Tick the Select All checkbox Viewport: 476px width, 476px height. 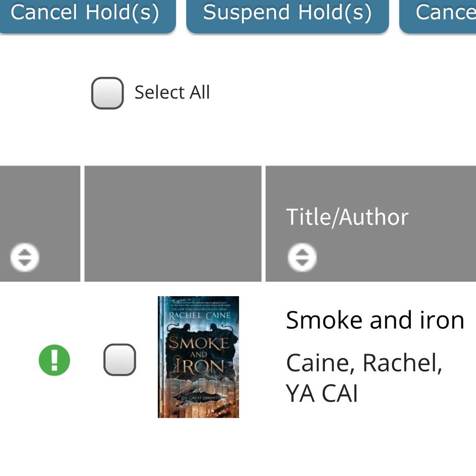[107, 93]
